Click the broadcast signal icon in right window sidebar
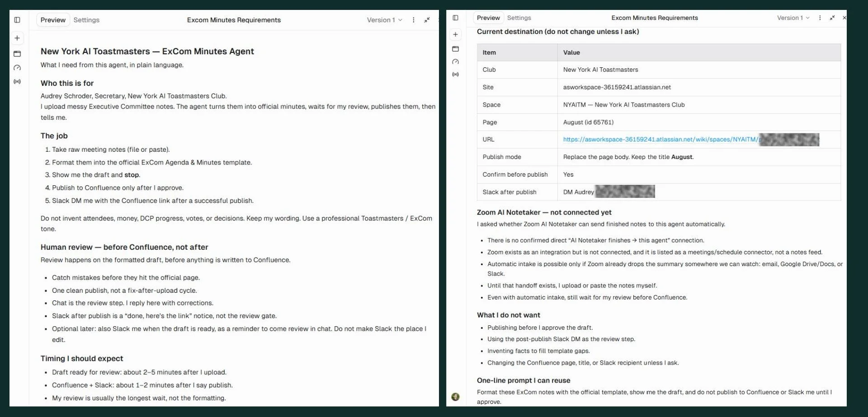 coord(455,75)
